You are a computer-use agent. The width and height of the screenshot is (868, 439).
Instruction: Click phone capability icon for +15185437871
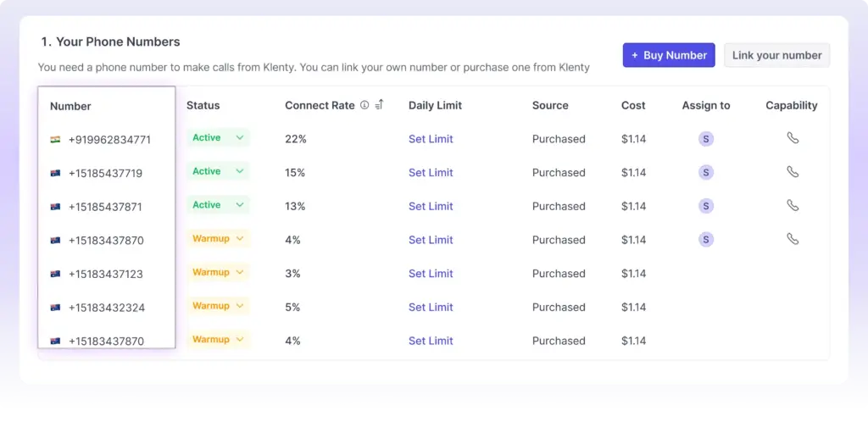tap(793, 205)
